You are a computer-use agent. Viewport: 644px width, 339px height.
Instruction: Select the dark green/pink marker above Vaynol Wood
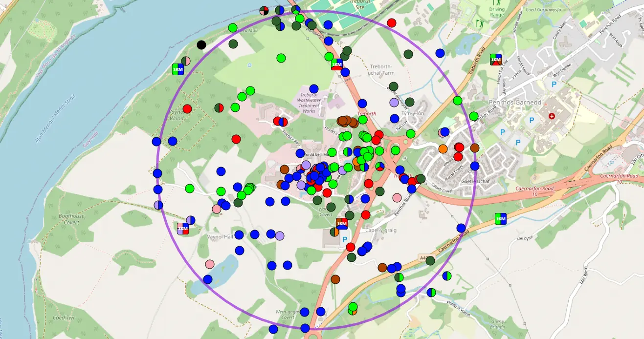pos(186,61)
